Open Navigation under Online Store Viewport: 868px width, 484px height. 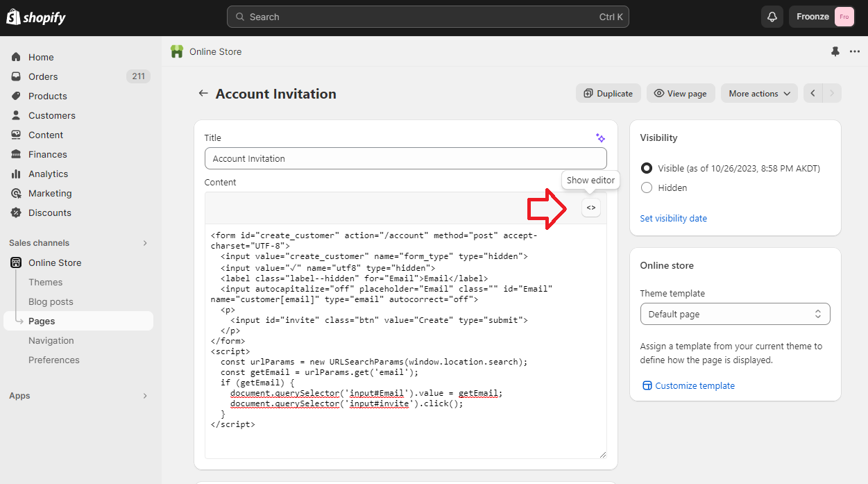click(51, 340)
